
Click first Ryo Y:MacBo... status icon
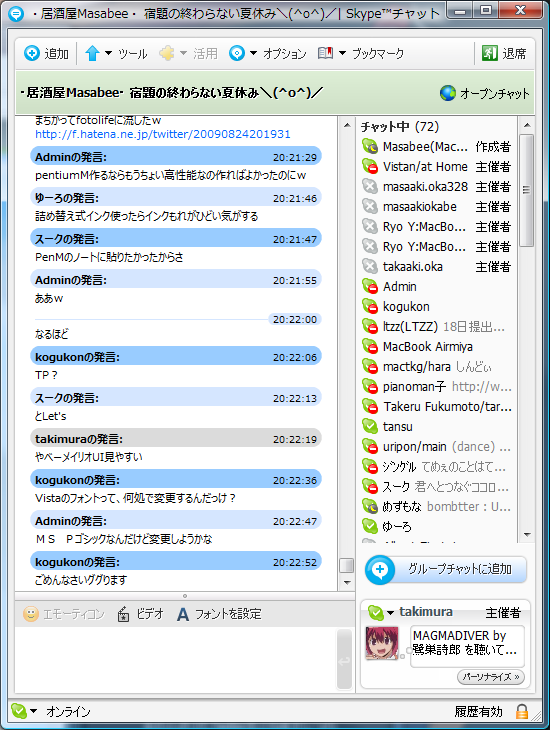click(370, 227)
